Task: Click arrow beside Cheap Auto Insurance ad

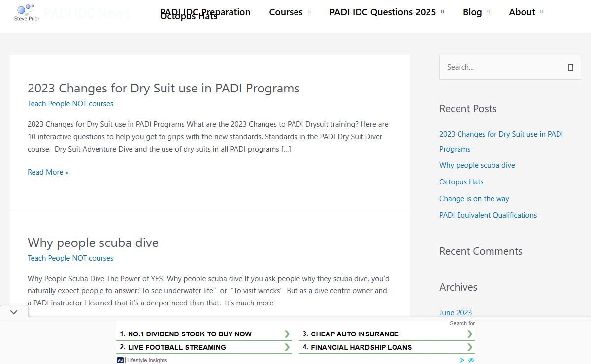Action: [470, 334]
